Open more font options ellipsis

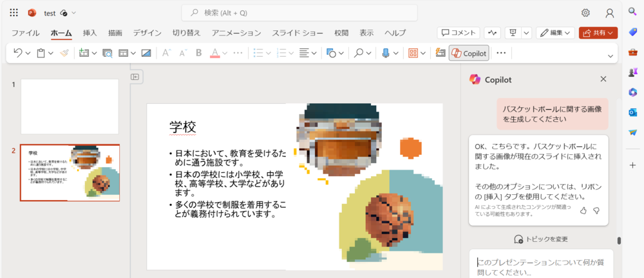pyautogui.click(x=238, y=53)
